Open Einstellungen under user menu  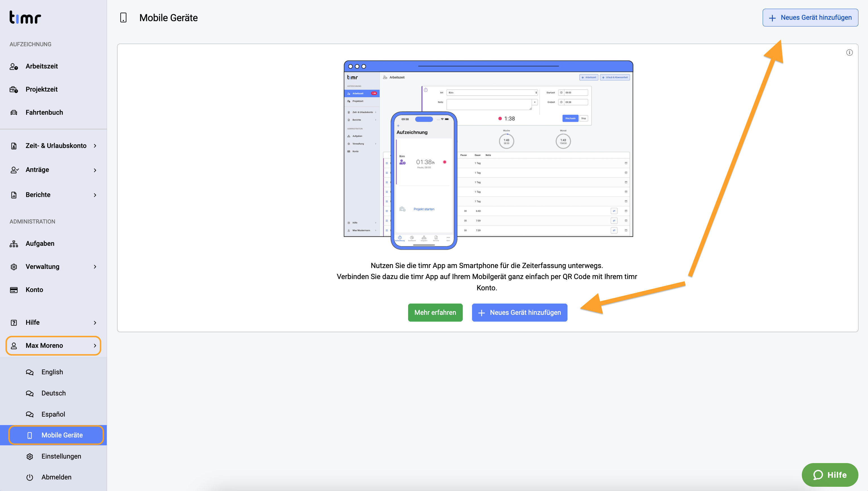click(x=53, y=456)
